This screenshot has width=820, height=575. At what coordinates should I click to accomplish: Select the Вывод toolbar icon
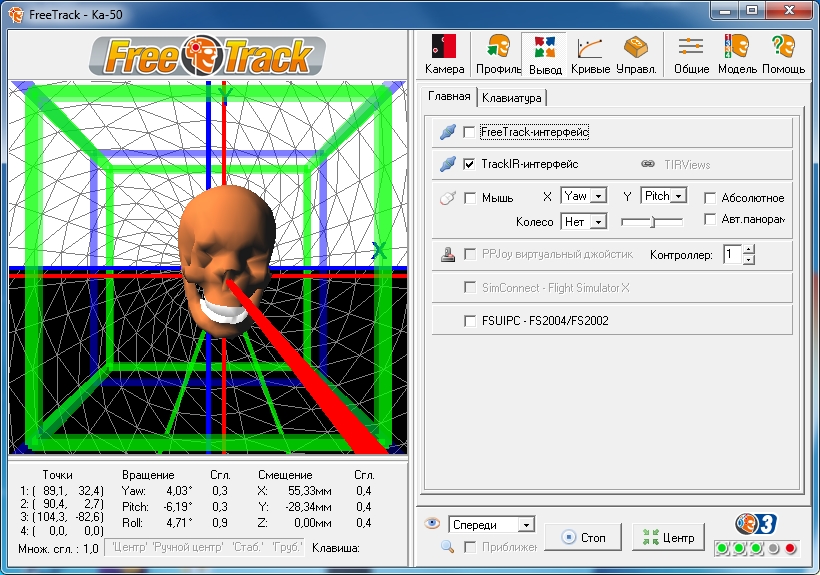pyautogui.click(x=544, y=54)
